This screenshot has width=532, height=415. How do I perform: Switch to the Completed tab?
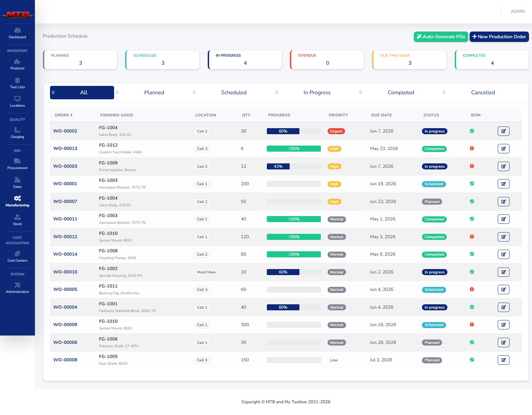[x=401, y=93]
